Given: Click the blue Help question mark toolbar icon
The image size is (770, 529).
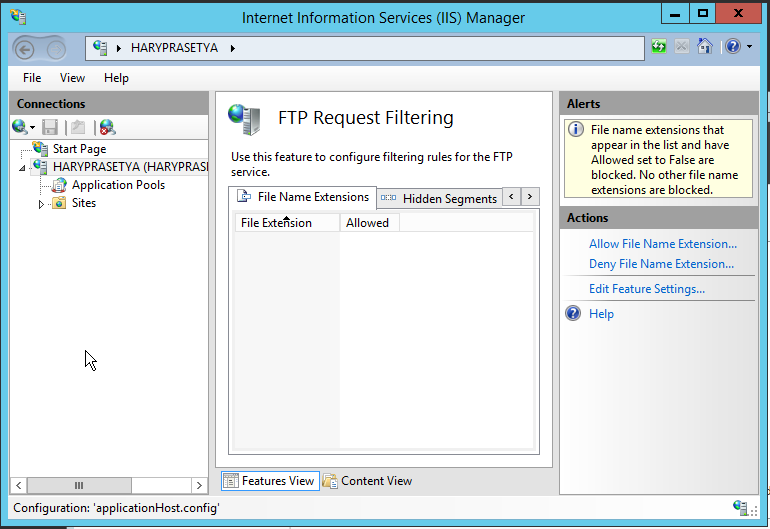Looking at the screenshot, I should pyautogui.click(x=732, y=47).
